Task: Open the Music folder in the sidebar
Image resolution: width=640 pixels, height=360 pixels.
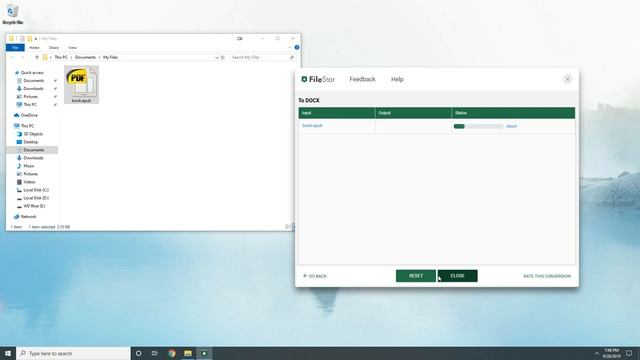Action: coord(29,166)
